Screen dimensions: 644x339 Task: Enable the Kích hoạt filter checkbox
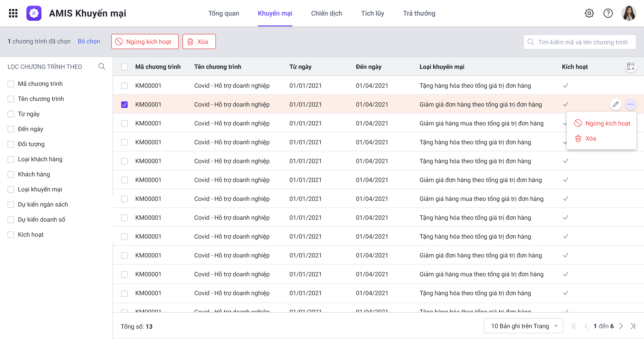pos(11,235)
